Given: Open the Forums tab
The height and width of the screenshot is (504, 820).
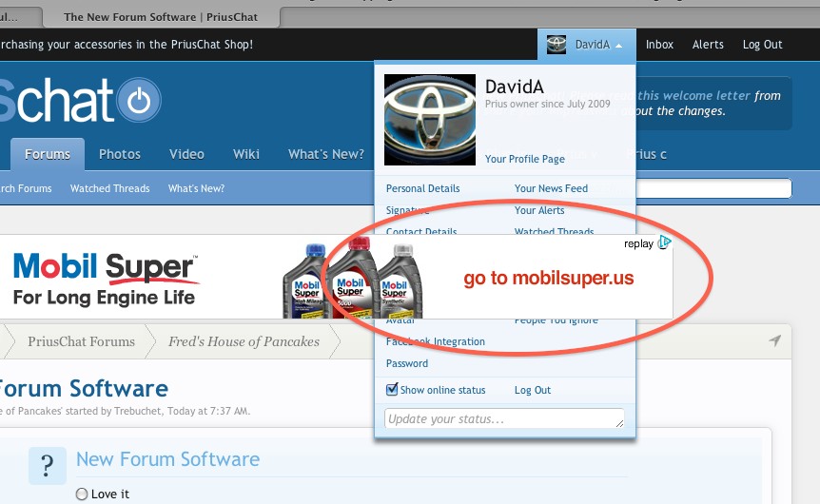Looking at the screenshot, I should 48,154.
